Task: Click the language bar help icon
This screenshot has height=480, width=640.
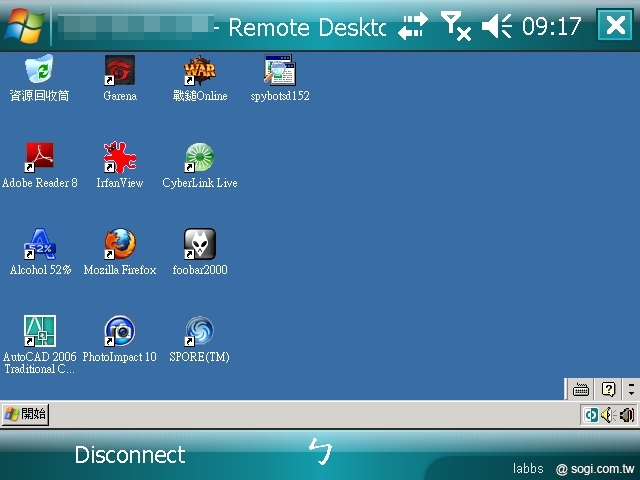Action: [607, 389]
